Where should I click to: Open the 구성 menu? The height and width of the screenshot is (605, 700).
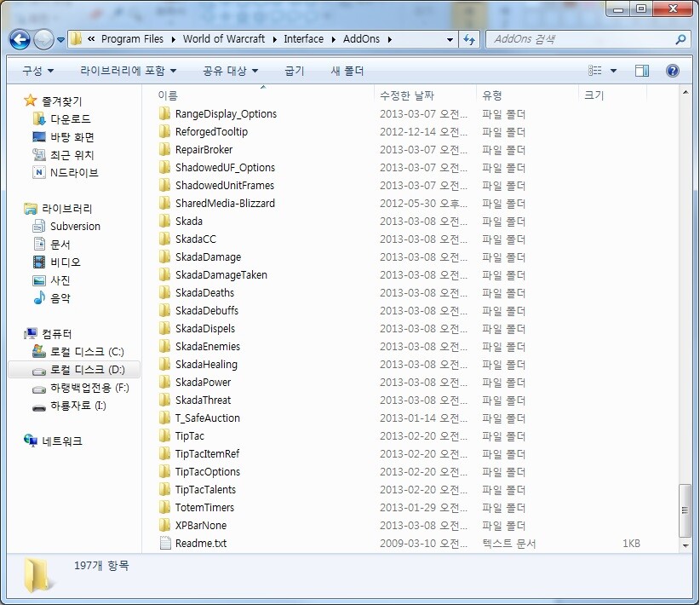pos(37,71)
